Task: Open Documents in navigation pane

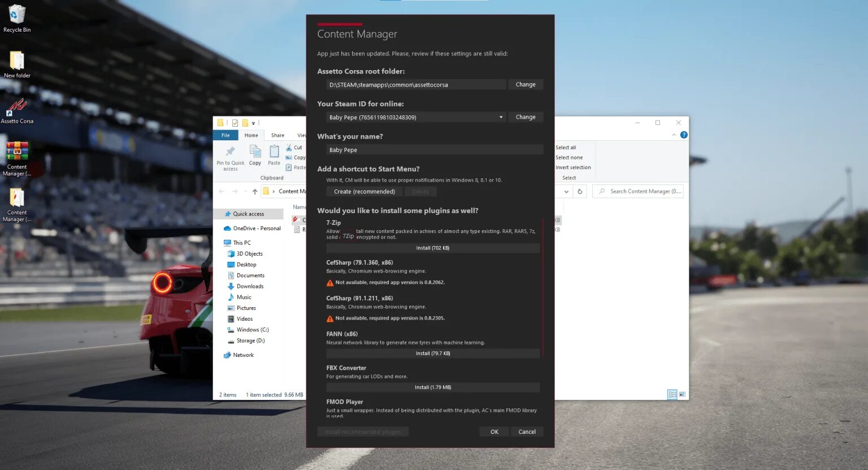Action: [246, 275]
